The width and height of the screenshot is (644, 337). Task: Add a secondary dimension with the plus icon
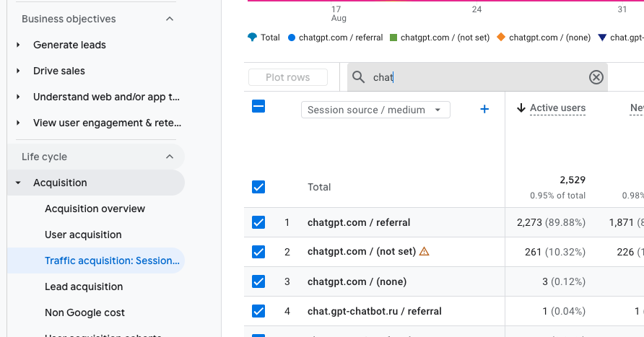pos(484,109)
